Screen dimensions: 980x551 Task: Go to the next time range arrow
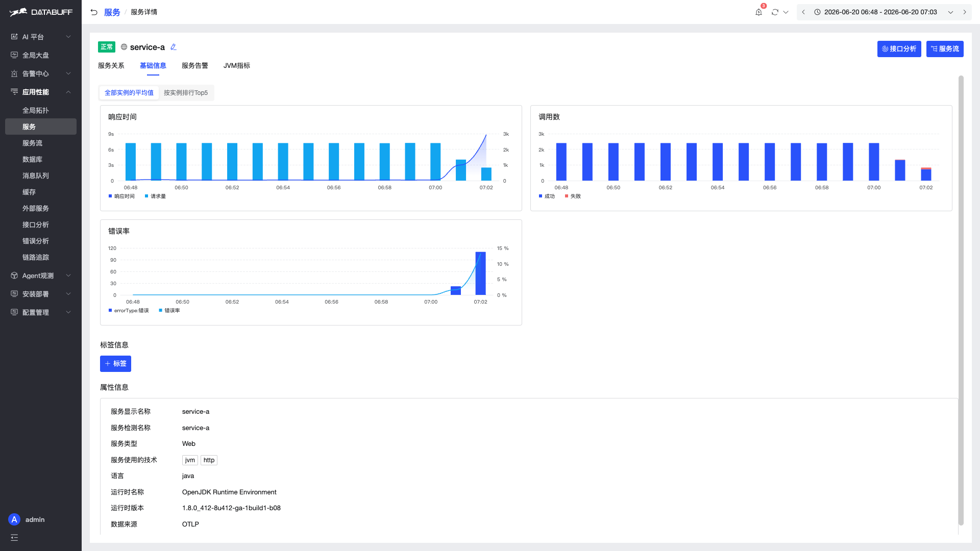965,12
